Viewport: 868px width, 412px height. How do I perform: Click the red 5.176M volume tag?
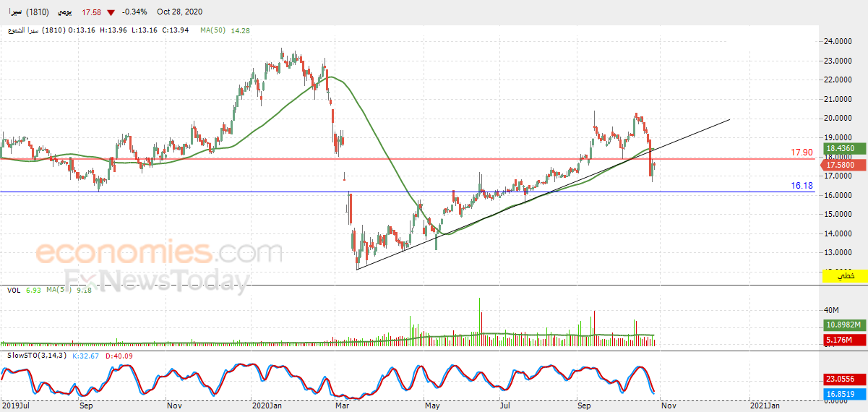pos(845,339)
